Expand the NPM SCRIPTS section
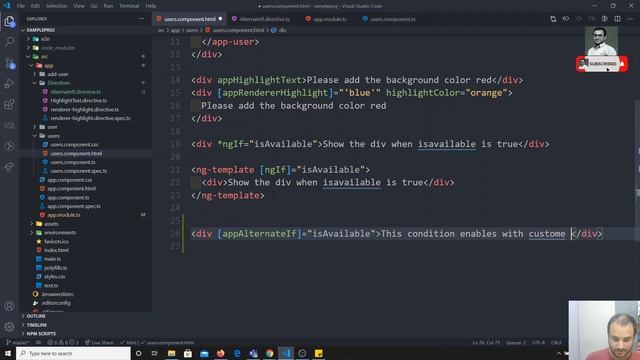Image resolution: width=640 pixels, height=360 pixels. [x=41, y=334]
